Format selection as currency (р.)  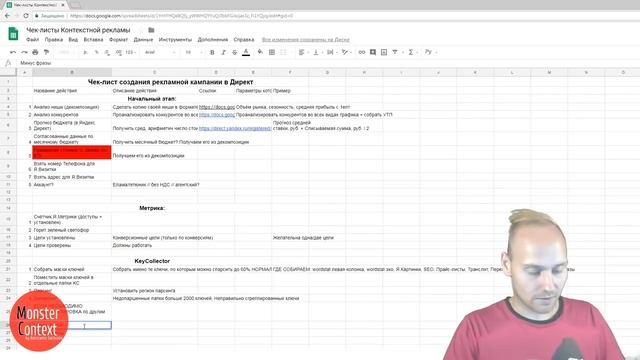point(85,52)
